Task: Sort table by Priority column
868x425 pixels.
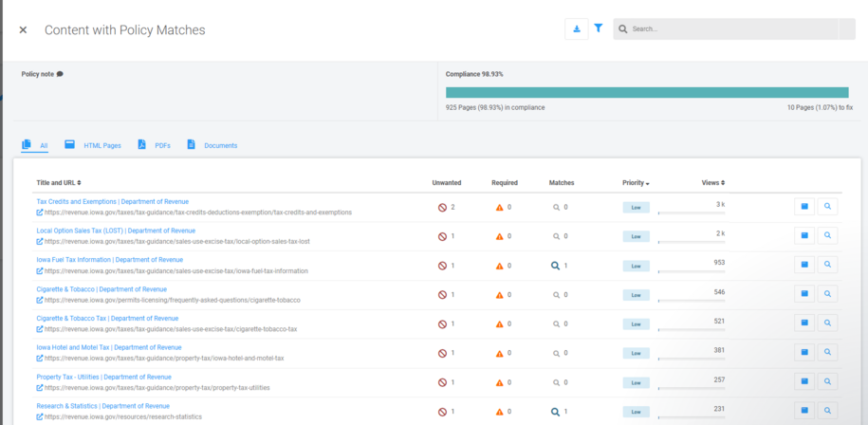Action: pyautogui.click(x=636, y=182)
